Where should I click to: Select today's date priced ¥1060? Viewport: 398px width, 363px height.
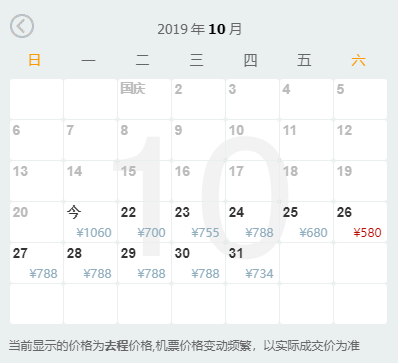[x=90, y=222]
